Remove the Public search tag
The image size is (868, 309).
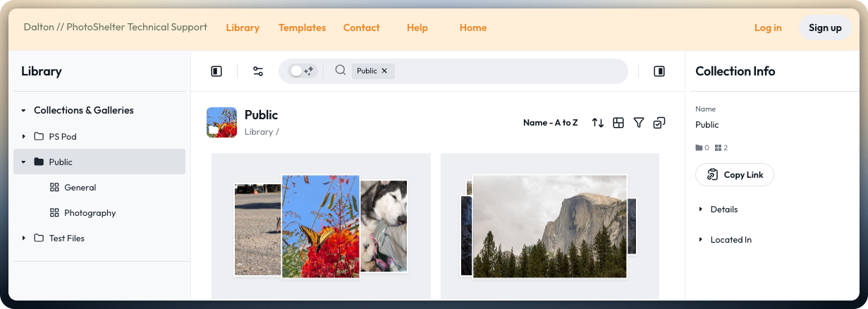click(384, 71)
